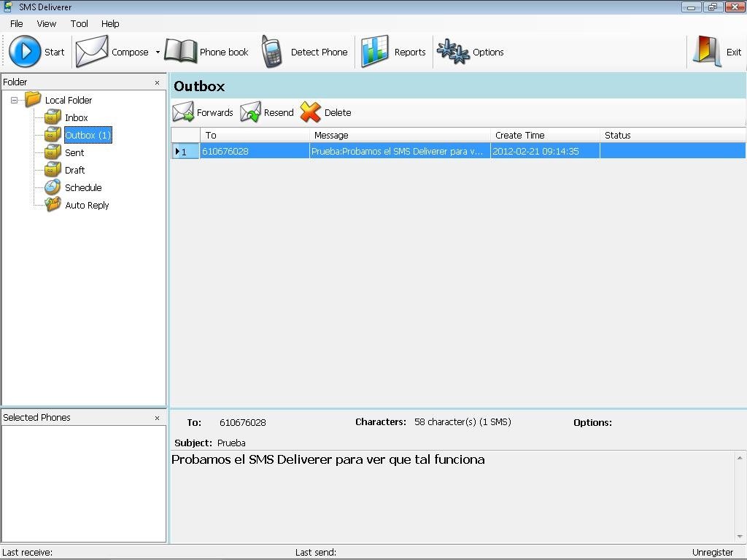
Task: Open the Reports chart icon
Action: (374, 52)
